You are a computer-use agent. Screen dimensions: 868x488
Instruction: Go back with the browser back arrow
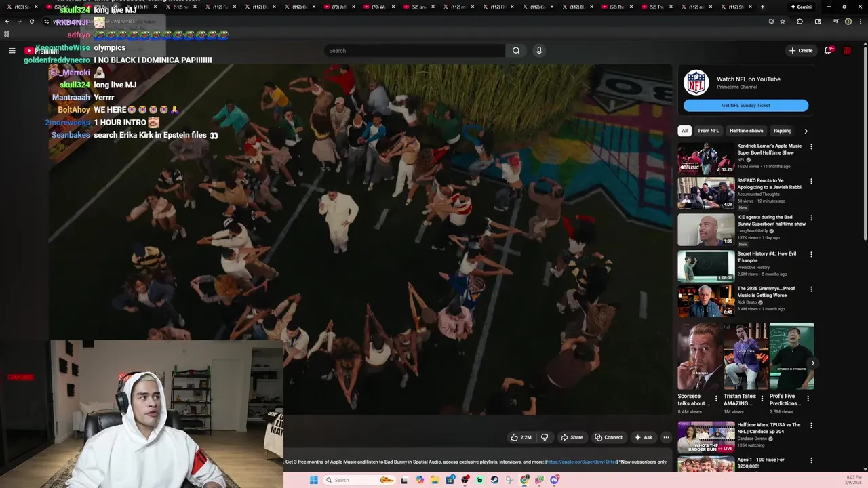7,22
